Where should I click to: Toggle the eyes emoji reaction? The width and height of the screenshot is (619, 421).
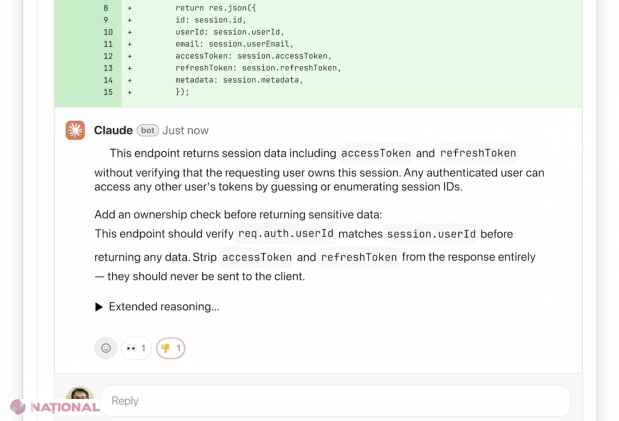click(x=136, y=348)
